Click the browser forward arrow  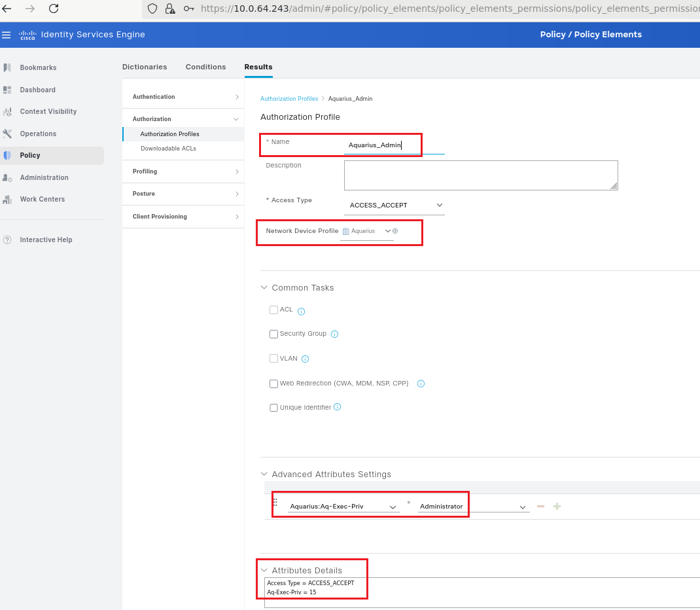click(x=30, y=9)
